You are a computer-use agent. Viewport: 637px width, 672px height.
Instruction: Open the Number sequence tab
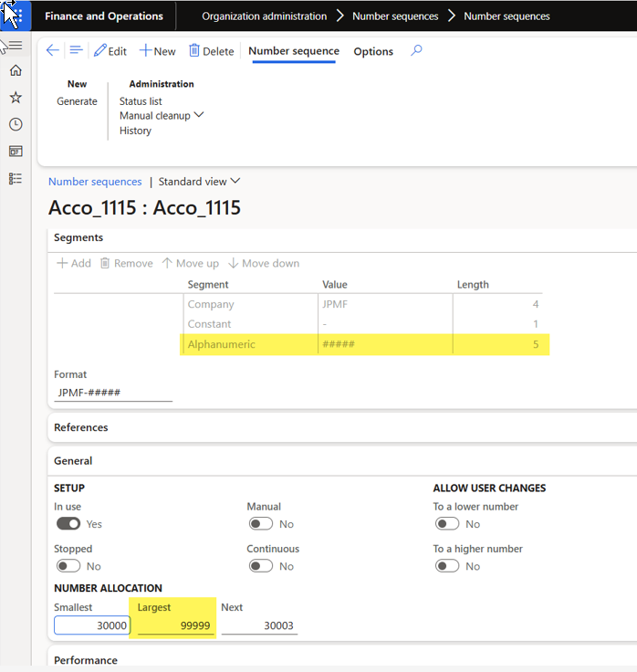(x=294, y=51)
